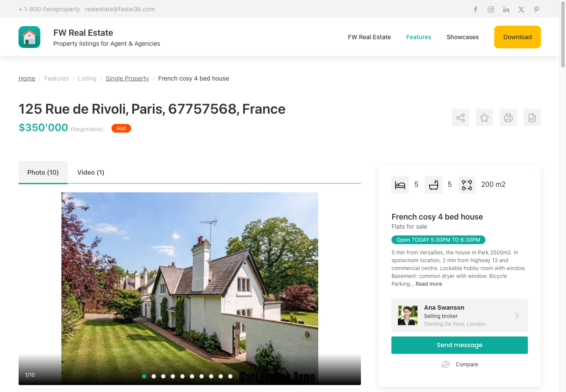
Task: Expand the Ana Swanson agent card
Action: (x=517, y=315)
